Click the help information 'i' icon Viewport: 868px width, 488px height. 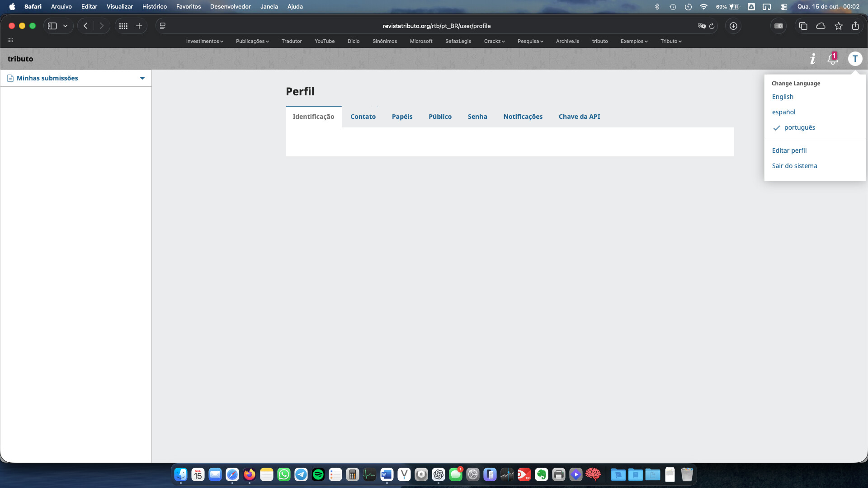[x=812, y=59]
